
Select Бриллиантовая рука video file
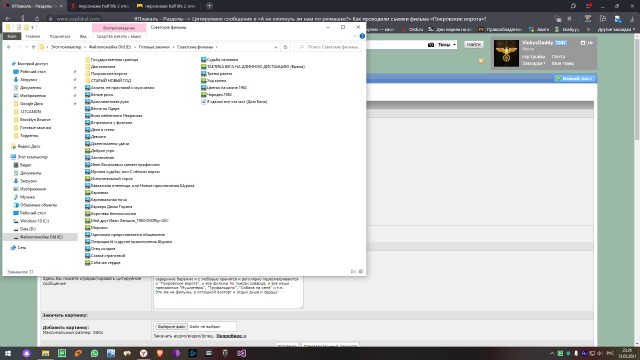coord(107,102)
